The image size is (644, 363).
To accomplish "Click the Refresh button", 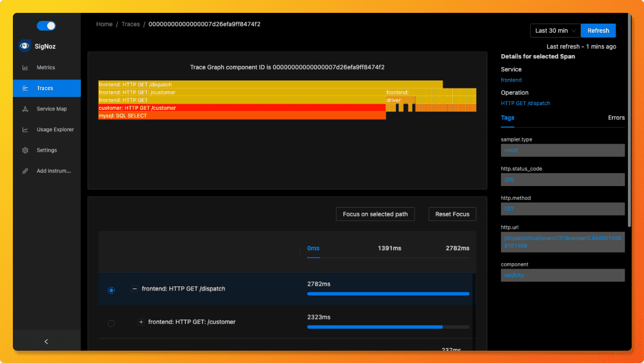I will 598,31.
